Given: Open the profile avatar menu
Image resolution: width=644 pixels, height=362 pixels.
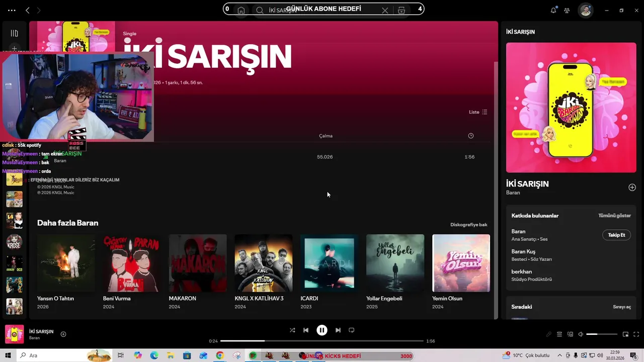Looking at the screenshot, I should tap(585, 10).
